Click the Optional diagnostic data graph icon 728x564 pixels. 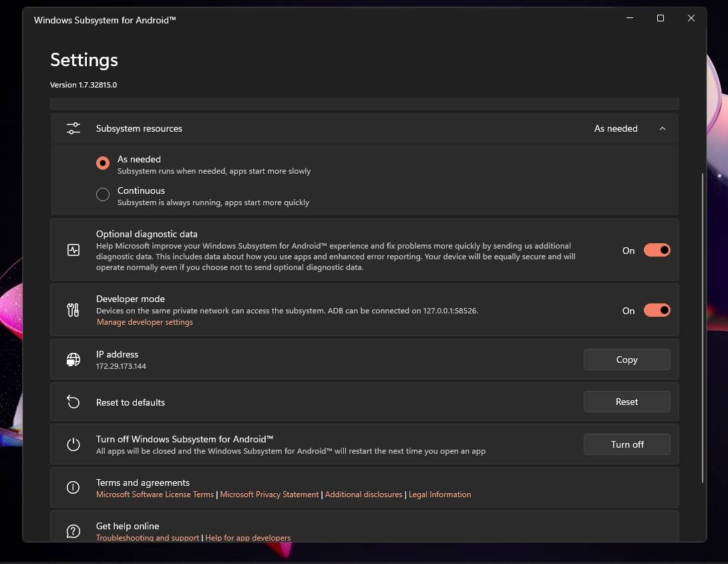73,250
